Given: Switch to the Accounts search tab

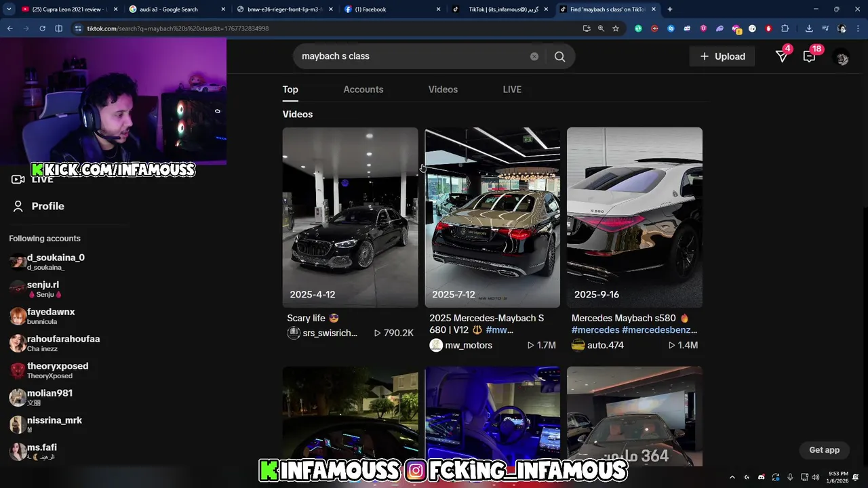Looking at the screenshot, I should pyautogui.click(x=363, y=89).
